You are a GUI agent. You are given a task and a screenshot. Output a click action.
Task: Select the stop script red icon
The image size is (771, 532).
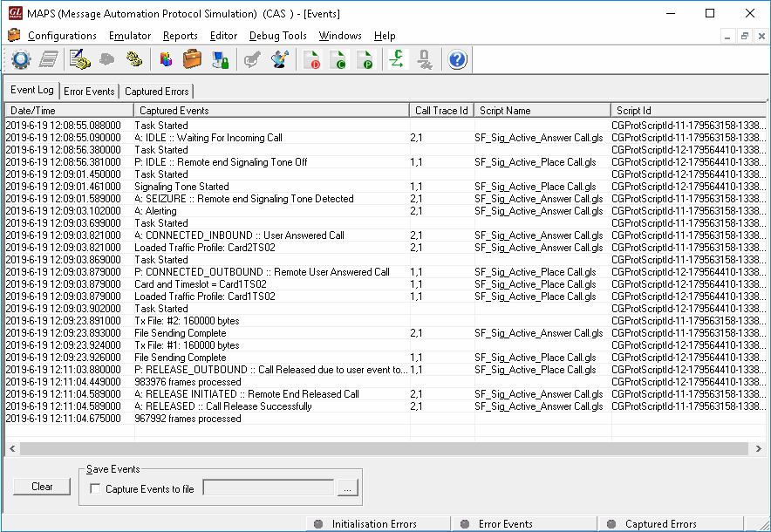point(312,58)
